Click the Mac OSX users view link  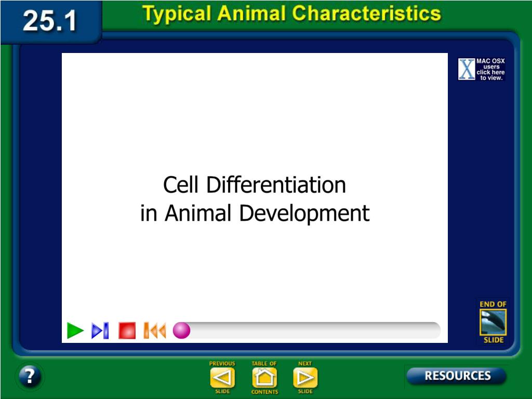[x=482, y=69]
